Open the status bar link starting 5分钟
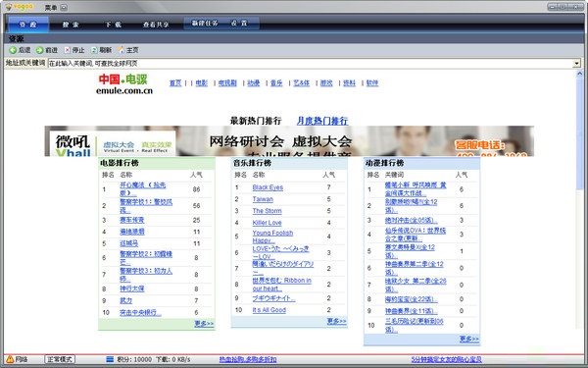The image size is (588, 368). point(446,359)
